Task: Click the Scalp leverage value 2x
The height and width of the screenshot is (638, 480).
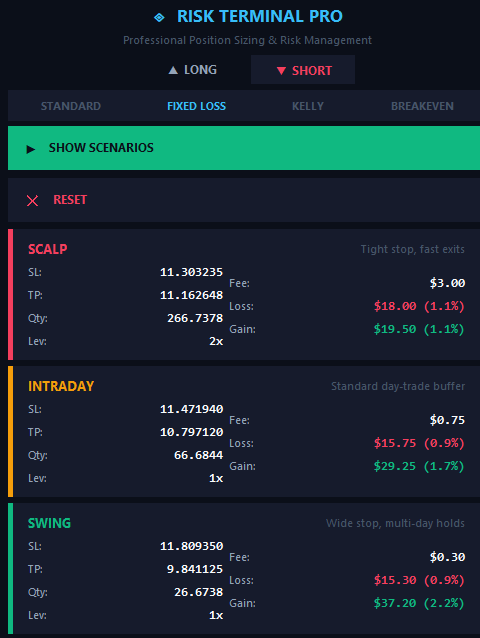Action: (216, 341)
